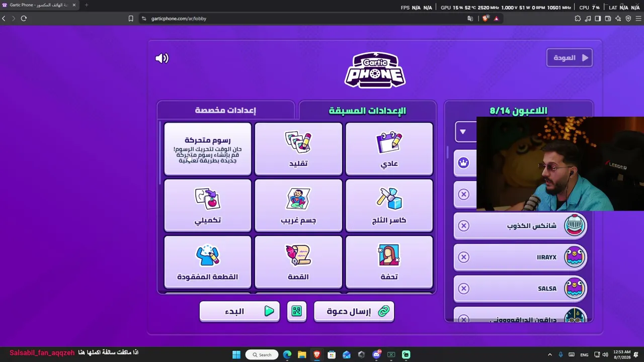This screenshot has height=362, width=644.
Task: Click the البدء start button
Action: (x=239, y=311)
